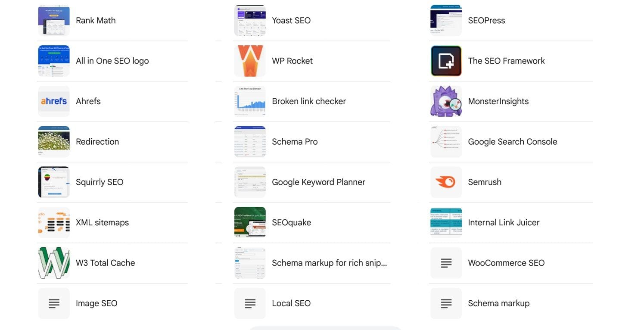Click the document icon beside WooCommerce SEO
Screen dimensions: 644x330
pyautogui.click(x=446, y=263)
